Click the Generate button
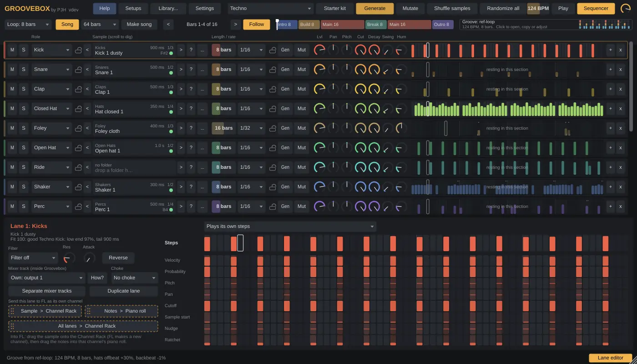Screen dimensions: 637x364 [x=375, y=8]
